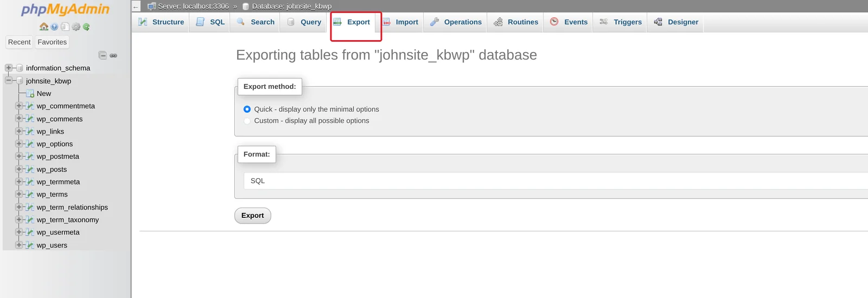Click the Recent tables button
The height and width of the screenshot is (298, 868).
(20, 42)
